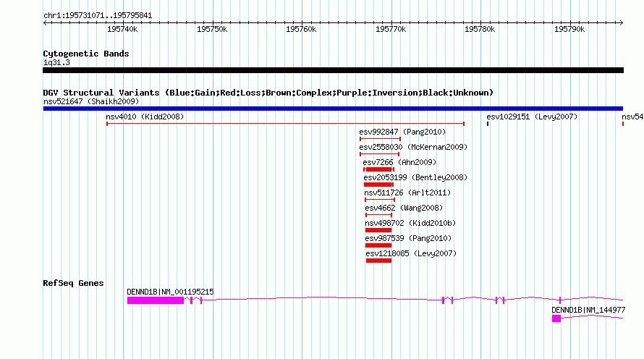Select the magenta DENND1B NM_144977 exon block
The height and width of the screenshot is (359, 644).
click(556, 318)
